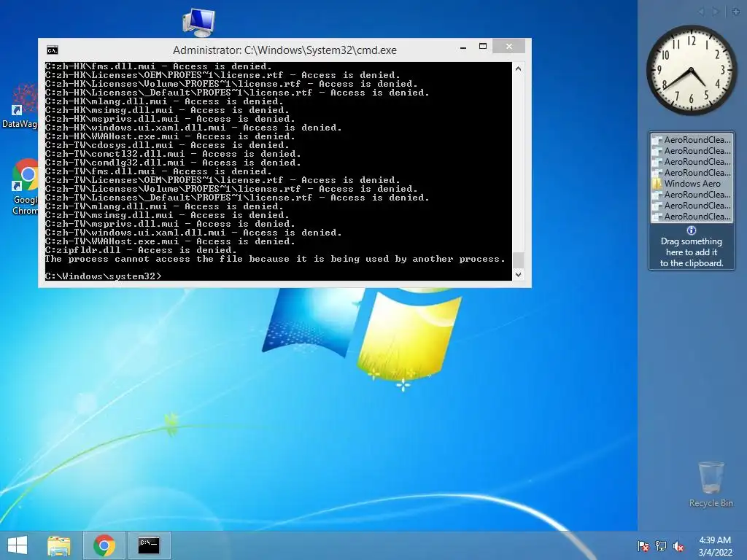Select the DataWag desktop shortcut
This screenshot has height=560, width=747.
click(20, 106)
